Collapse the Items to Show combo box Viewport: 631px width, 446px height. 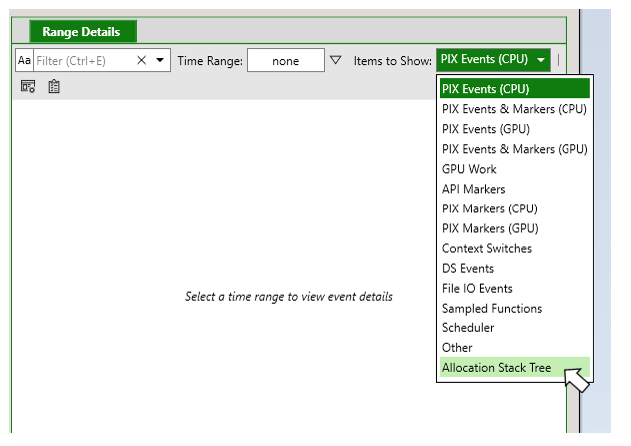pyautogui.click(x=493, y=60)
